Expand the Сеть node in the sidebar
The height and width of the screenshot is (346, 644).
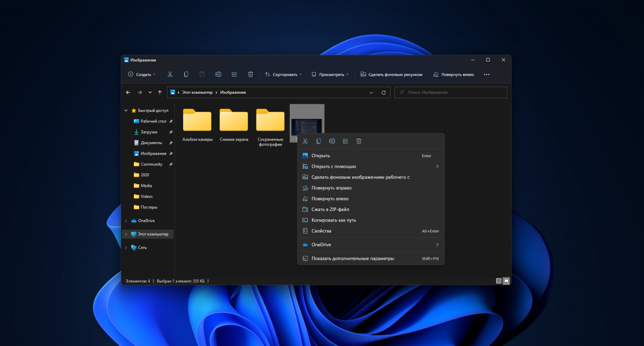tap(126, 248)
